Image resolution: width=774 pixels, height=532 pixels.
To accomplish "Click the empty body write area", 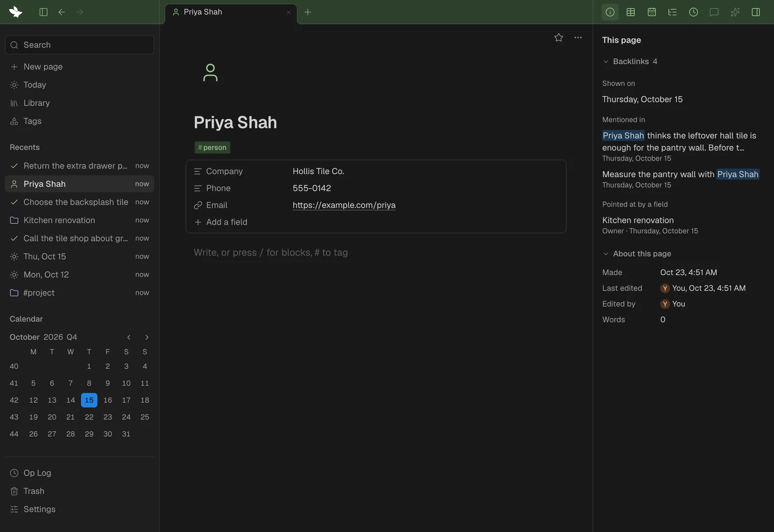I will click(376, 252).
